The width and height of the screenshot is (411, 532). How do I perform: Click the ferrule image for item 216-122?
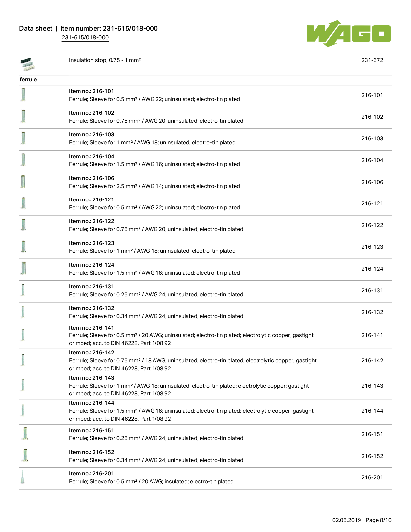point(23,225)
